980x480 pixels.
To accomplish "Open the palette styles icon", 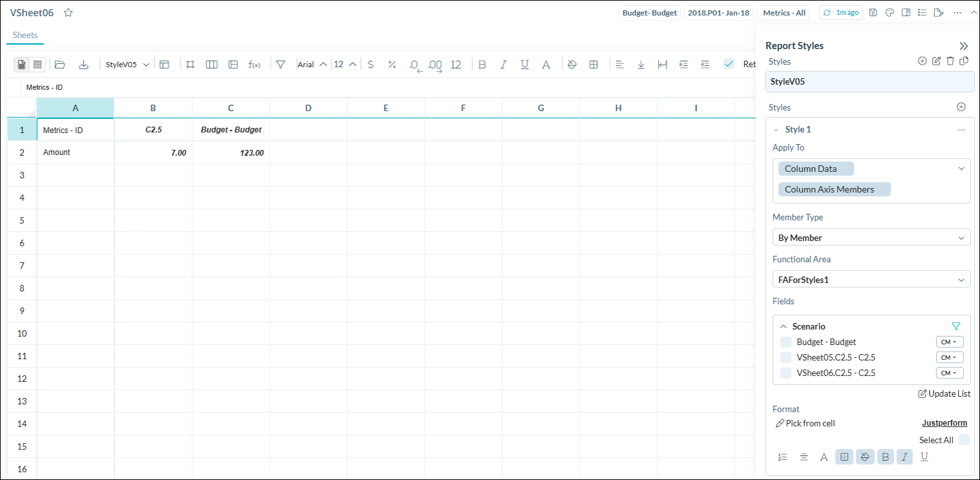I will pos(889,13).
